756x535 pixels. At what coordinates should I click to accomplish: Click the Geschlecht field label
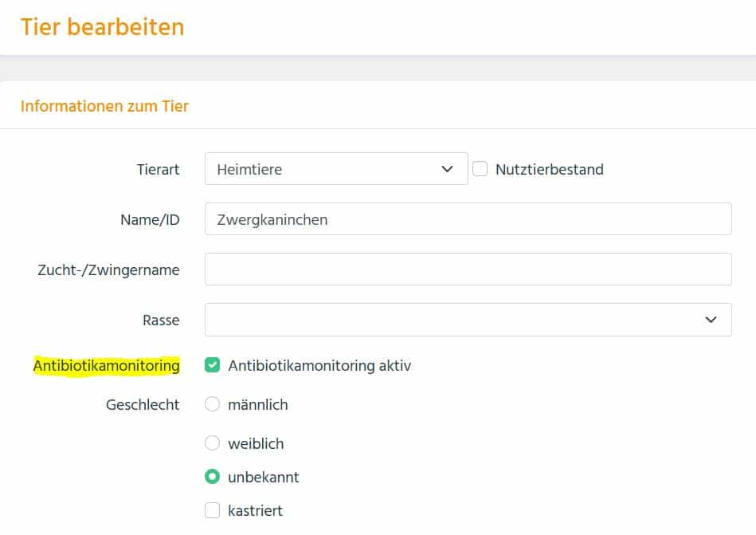(x=143, y=405)
